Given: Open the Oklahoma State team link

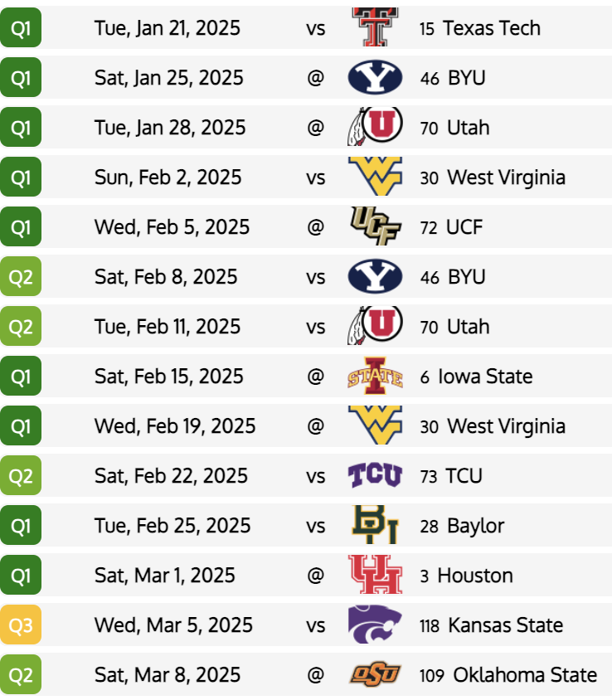Looking at the screenshot, I should point(525,674).
